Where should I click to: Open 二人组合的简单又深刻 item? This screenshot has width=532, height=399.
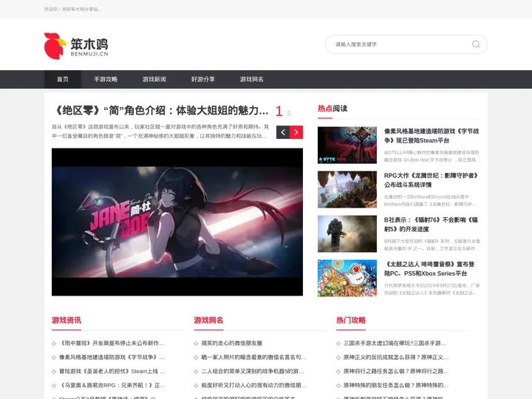tap(253, 372)
